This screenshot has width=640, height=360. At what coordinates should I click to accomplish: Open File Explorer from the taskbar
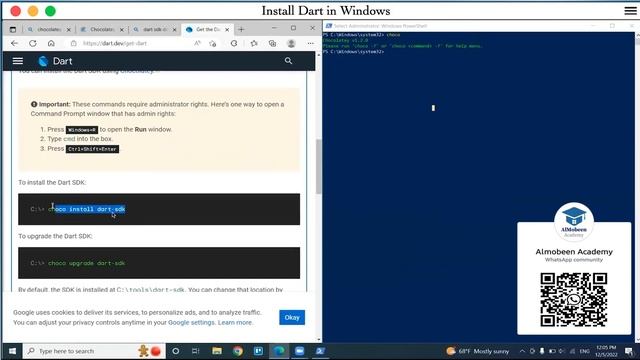coord(217,351)
